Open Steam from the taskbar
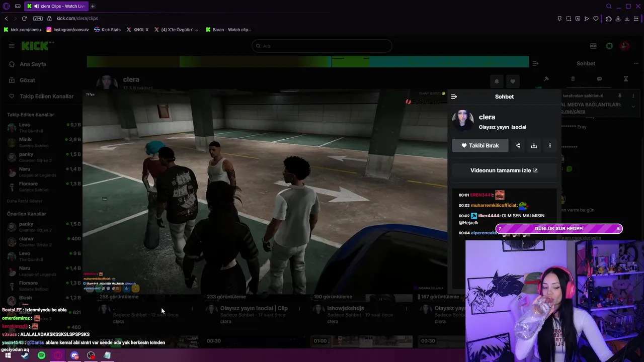Screen dimensions: 644x362 tap(25, 355)
